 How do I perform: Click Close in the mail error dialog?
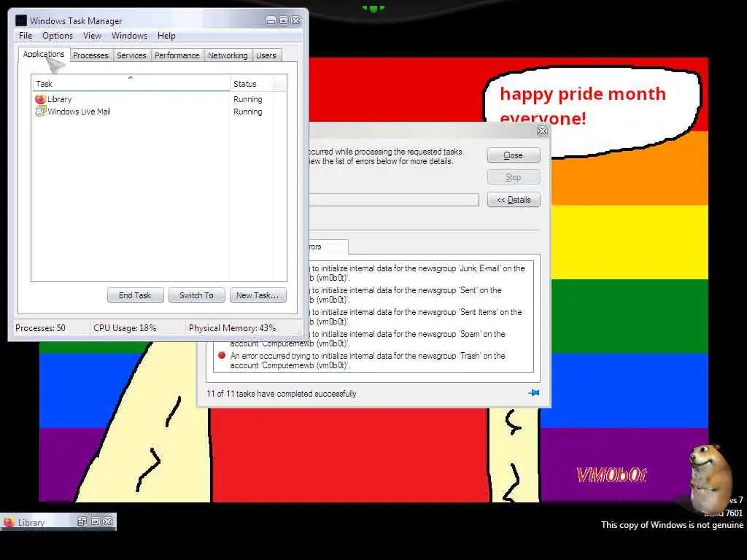(513, 155)
